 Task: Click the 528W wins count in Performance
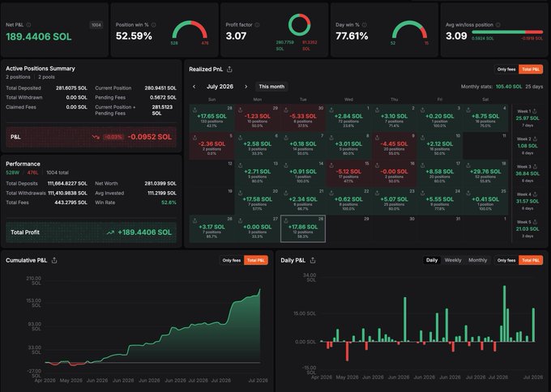(x=13, y=173)
